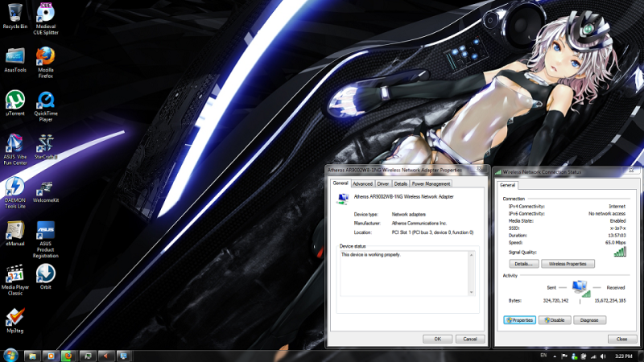Open the Recycle Bin desktop icon
644x362 pixels.
coord(14,14)
